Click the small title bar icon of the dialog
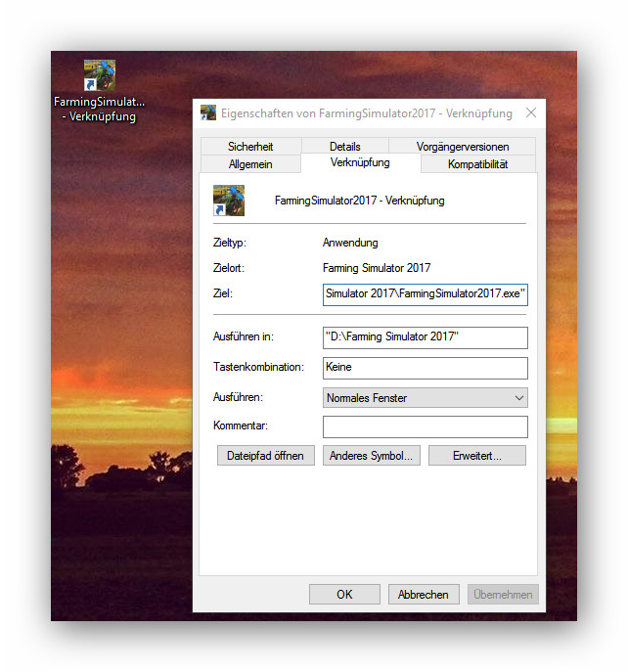Screen dimensions: 628x672 (x=208, y=112)
